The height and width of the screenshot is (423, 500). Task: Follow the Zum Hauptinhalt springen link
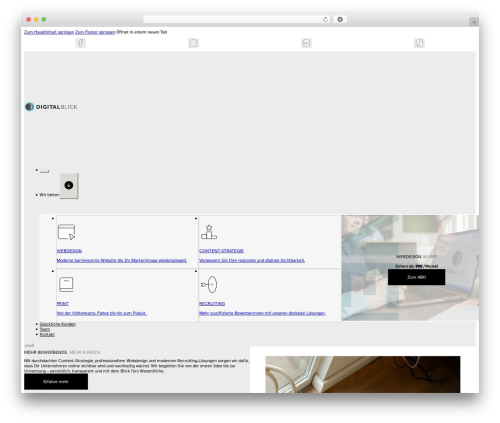(49, 32)
